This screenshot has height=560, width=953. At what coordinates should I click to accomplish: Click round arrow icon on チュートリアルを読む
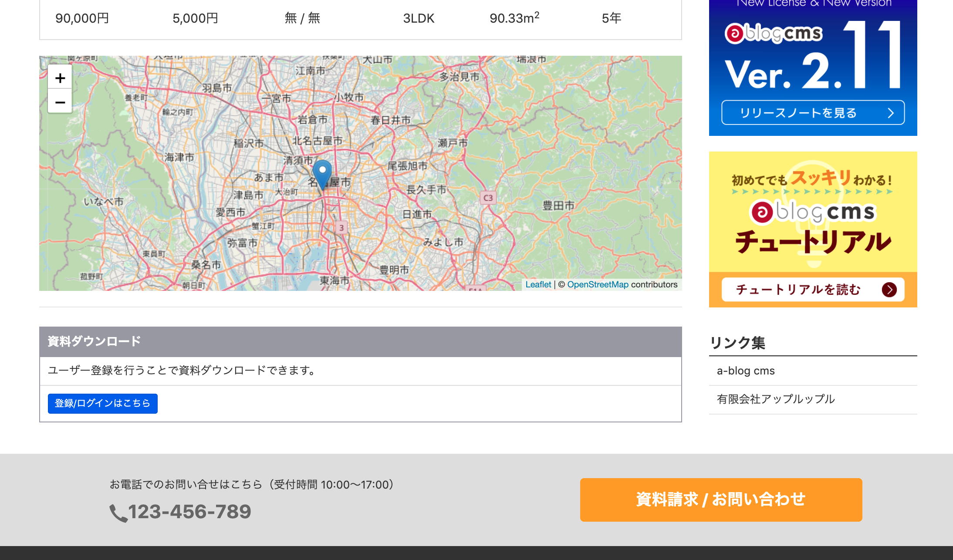pyautogui.click(x=889, y=290)
